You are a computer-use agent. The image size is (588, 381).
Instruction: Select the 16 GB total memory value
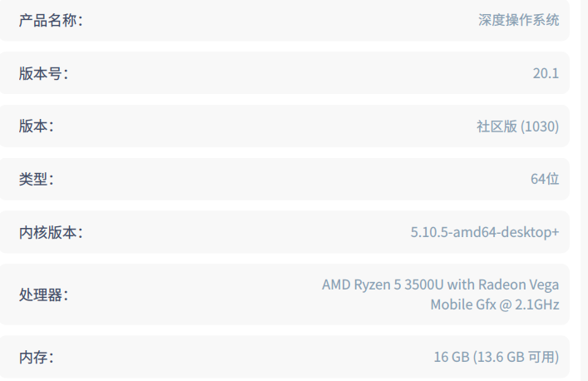[x=452, y=358]
